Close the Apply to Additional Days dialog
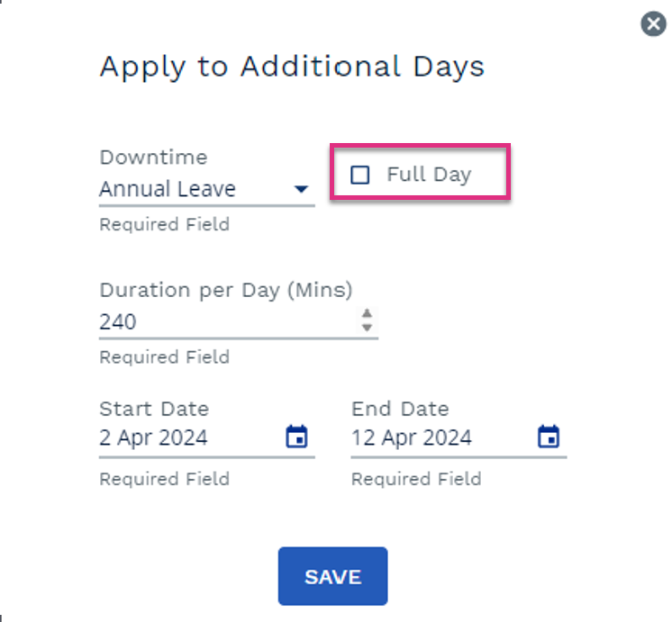 click(x=653, y=23)
